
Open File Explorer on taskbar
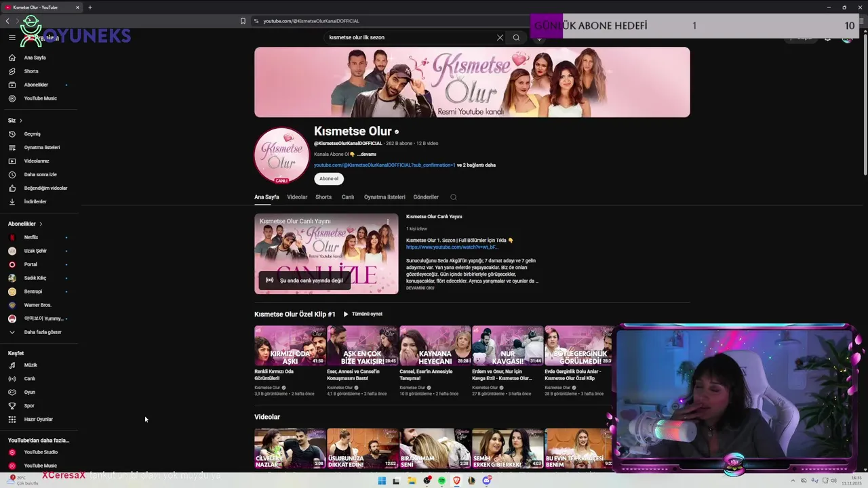pos(412,481)
